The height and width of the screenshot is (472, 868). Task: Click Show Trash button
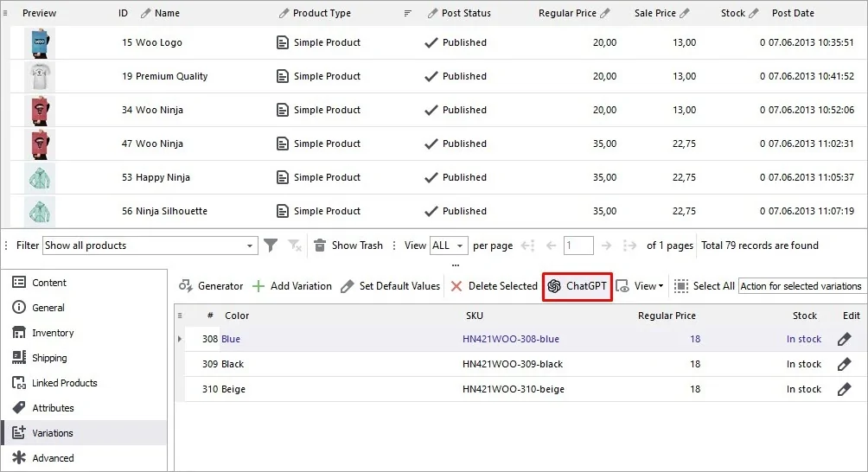pyautogui.click(x=348, y=246)
